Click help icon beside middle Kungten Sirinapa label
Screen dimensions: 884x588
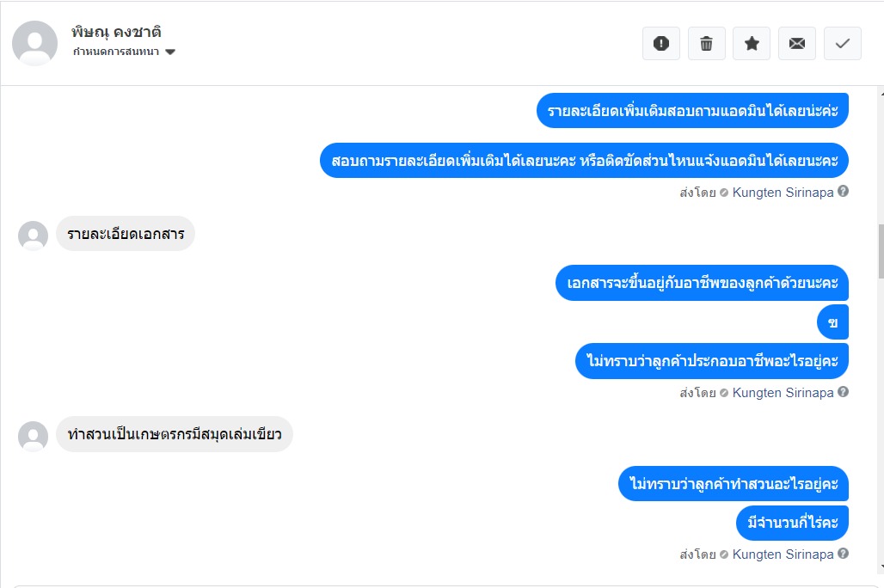(x=843, y=391)
